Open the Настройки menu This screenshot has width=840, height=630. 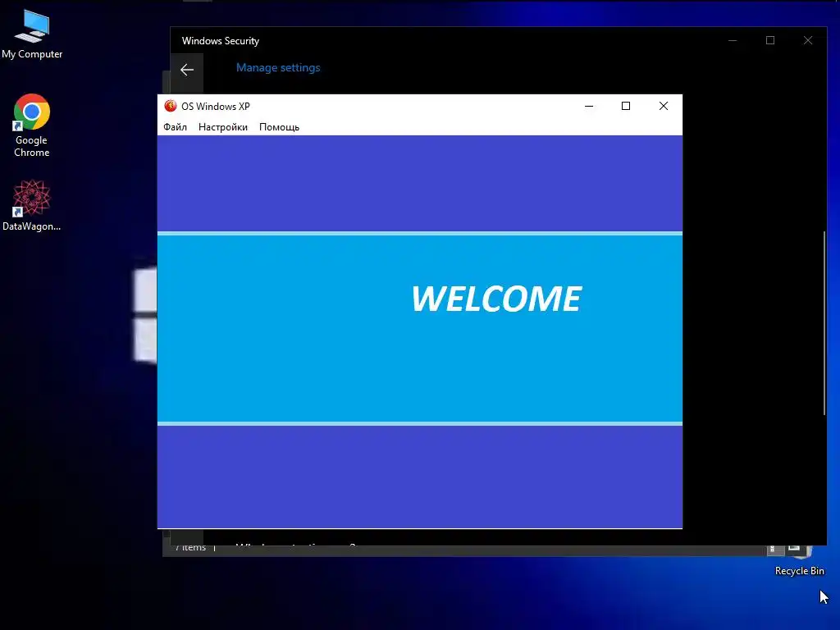coord(223,127)
